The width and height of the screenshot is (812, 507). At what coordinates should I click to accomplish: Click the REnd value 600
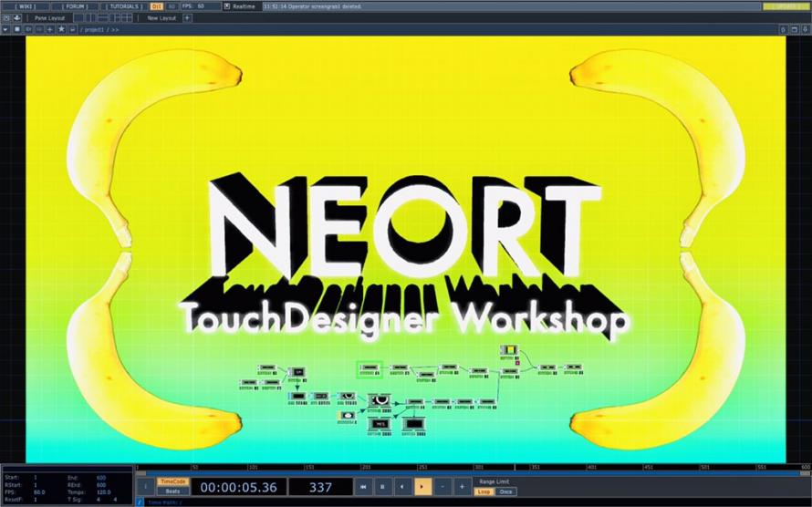(101, 485)
